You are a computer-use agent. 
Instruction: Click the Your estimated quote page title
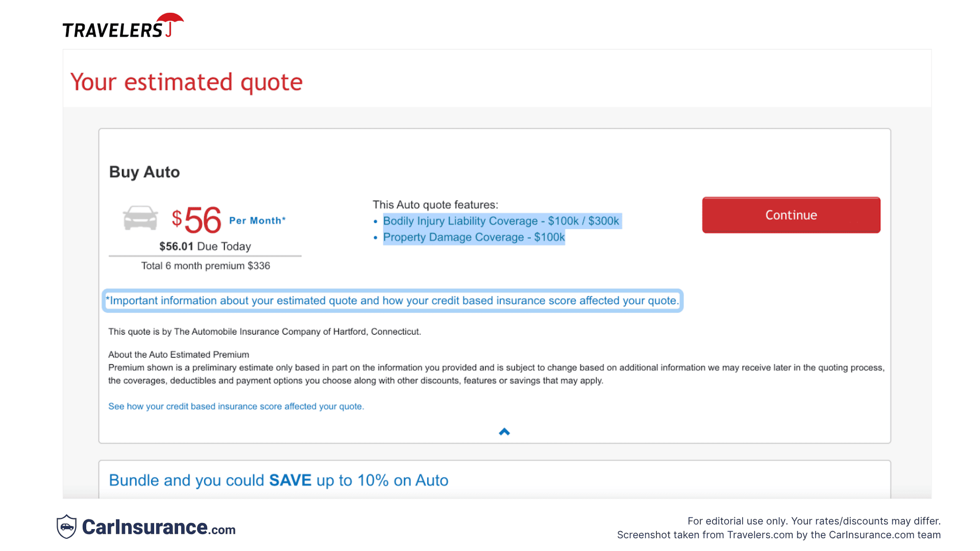click(x=187, y=82)
